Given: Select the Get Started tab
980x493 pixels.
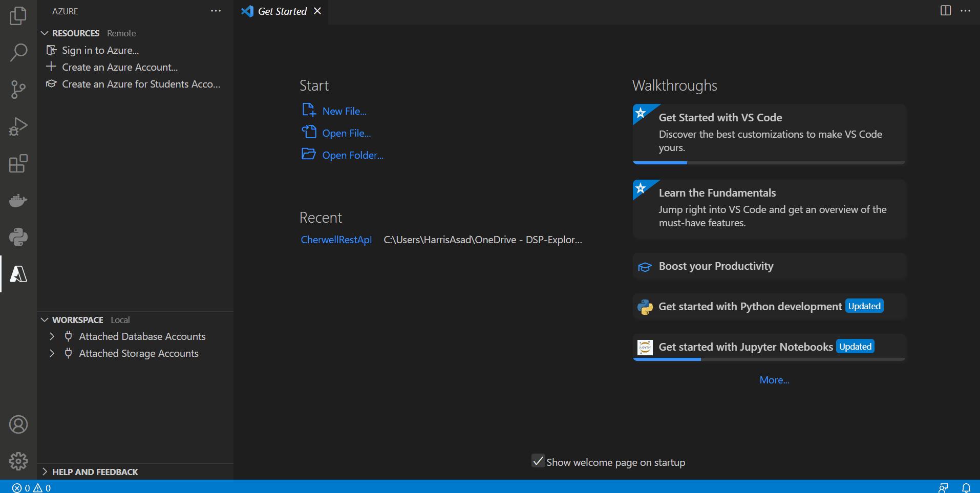Looking at the screenshot, I should (x=282, y=11).
